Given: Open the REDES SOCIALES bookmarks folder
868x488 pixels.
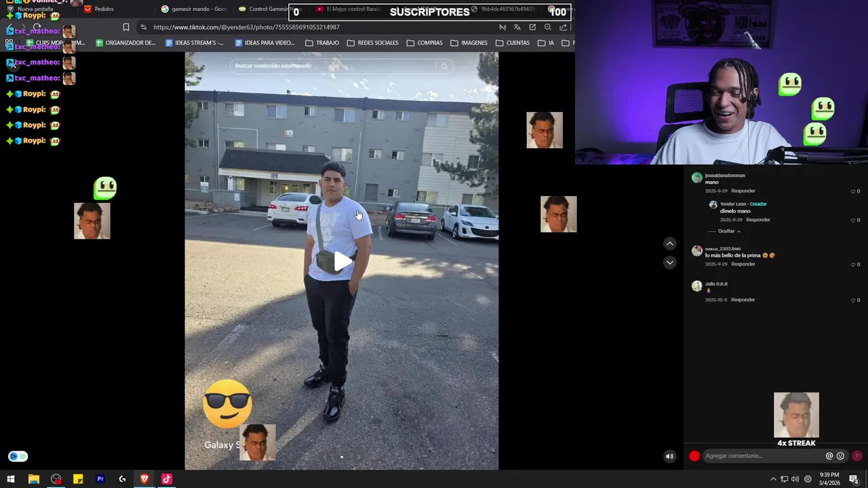Looking at the screenshot, I should [x=372, y=43].
